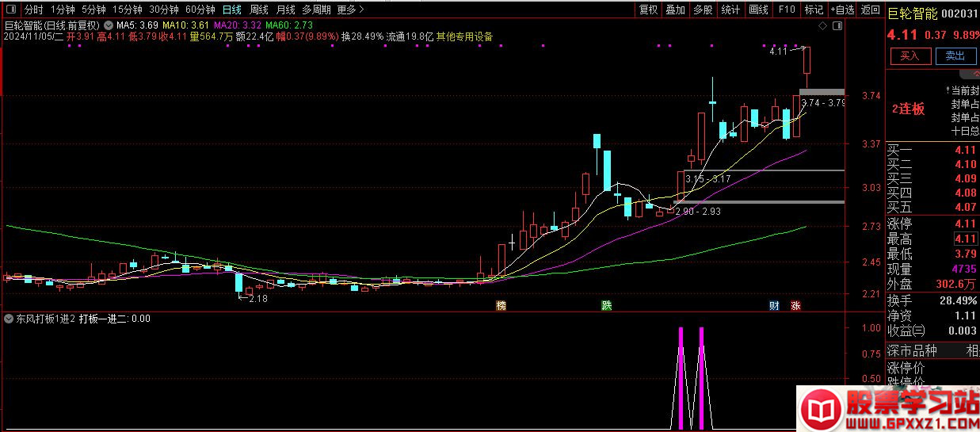Image resolution: width=980 pixels, height=432 pixels.
Task: Switch to the 60分钟 period
Action: (200, 10)
